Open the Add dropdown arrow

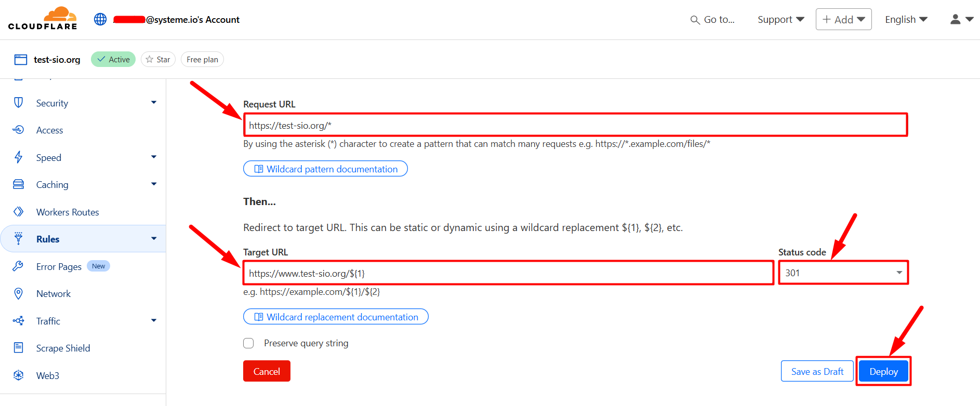[x=861, y=19]
